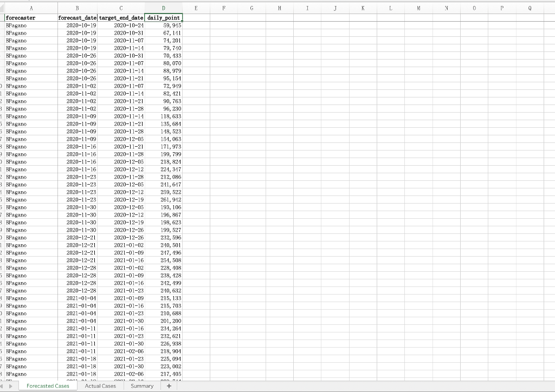This screenshot has height=392, width=555.
Task: Select column D header
Action: (164, 9)
